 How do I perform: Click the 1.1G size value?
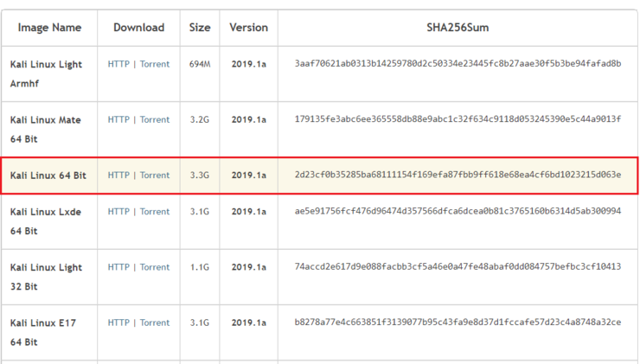pos(200,267)
